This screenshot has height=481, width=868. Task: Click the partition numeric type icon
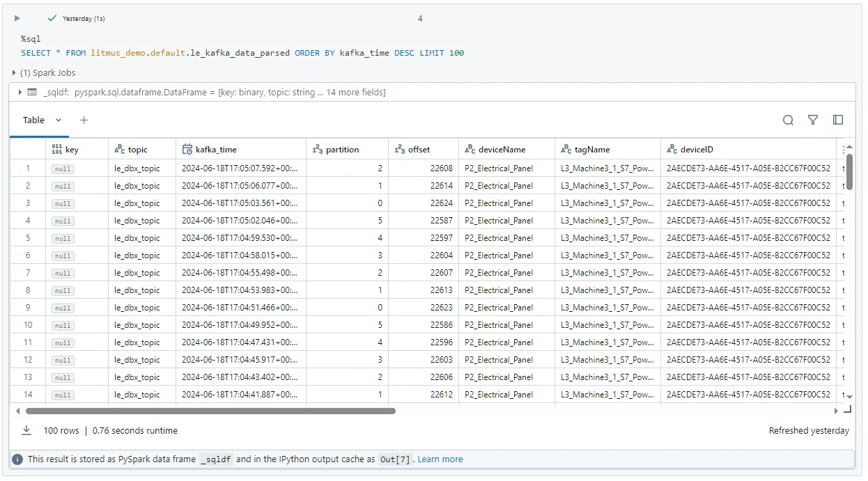318,149
